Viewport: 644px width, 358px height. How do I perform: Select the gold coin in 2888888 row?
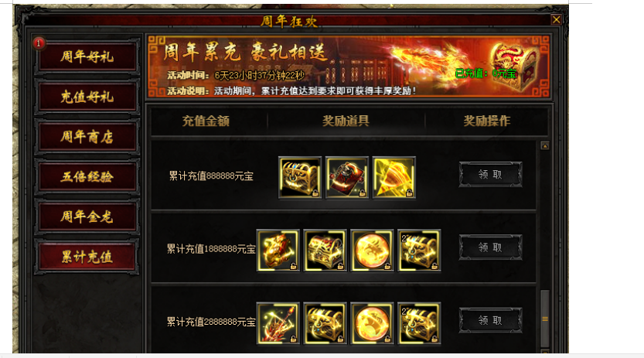[x=372, y=323]
